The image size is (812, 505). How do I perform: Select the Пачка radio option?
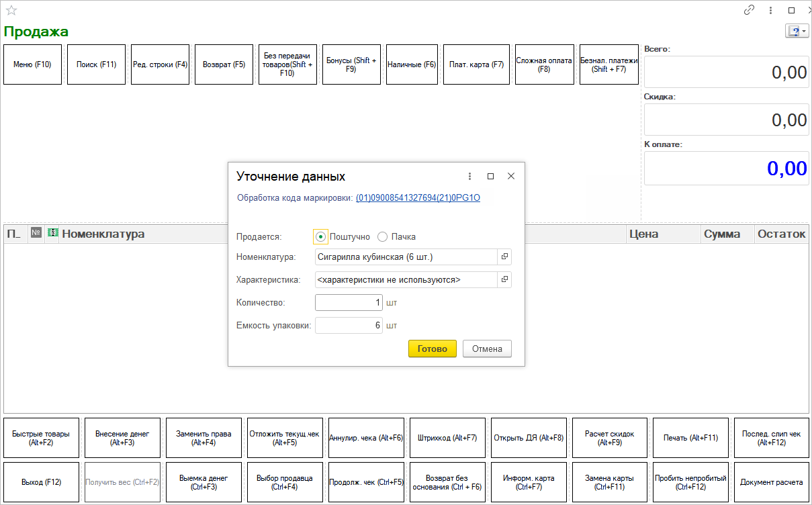click(383, 236)
